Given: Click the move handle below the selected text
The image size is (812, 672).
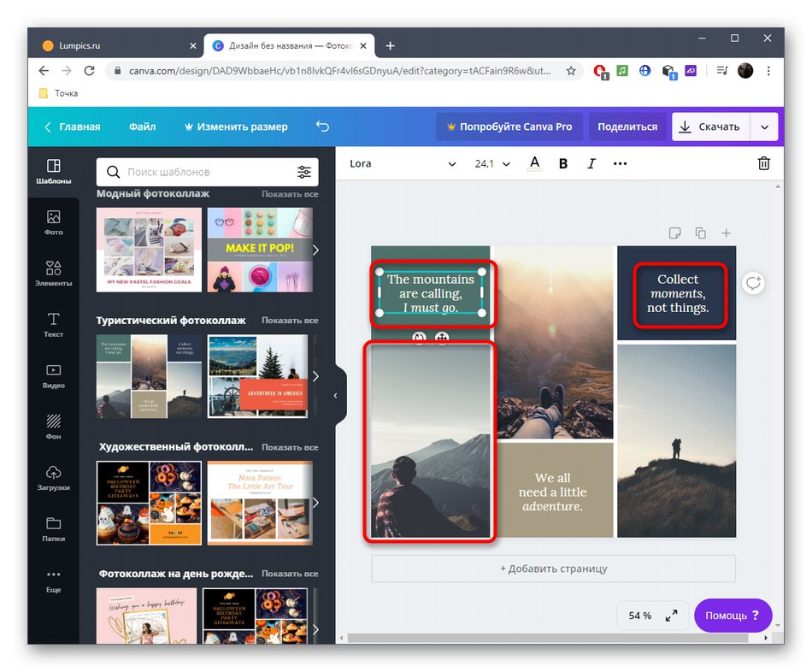Looking at the screenshot, I should click(x=442, y=338).
